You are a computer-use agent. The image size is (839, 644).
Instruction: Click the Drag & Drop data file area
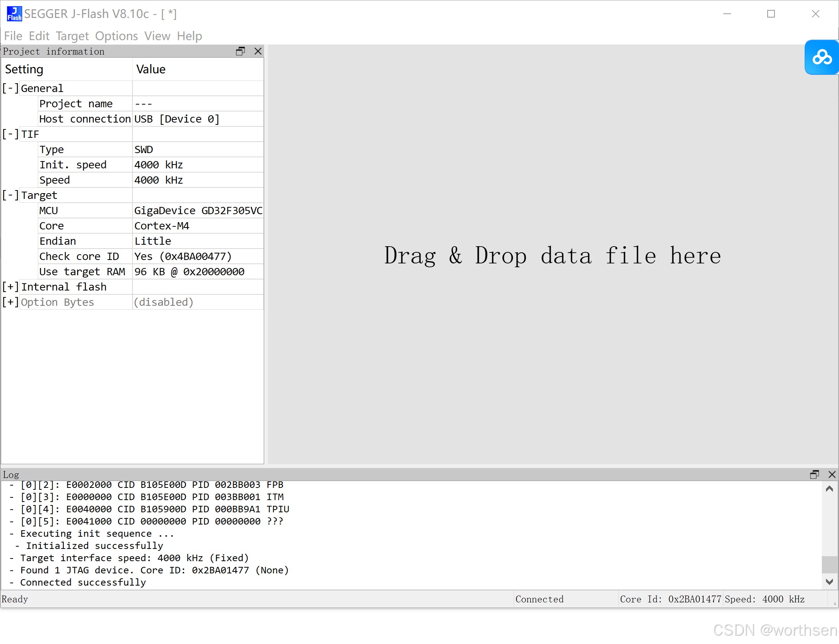(x=552, y=255)
